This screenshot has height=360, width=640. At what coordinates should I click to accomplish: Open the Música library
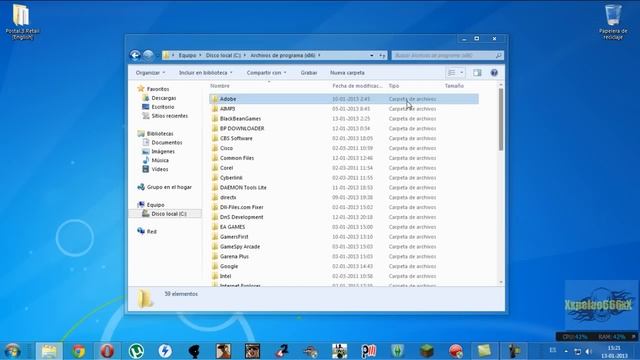point(160,160)
